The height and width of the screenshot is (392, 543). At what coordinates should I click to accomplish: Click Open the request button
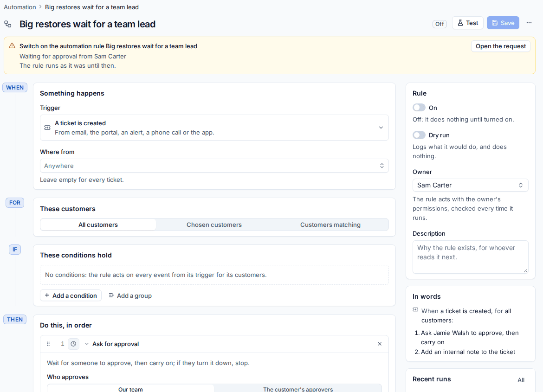point(500,46)
